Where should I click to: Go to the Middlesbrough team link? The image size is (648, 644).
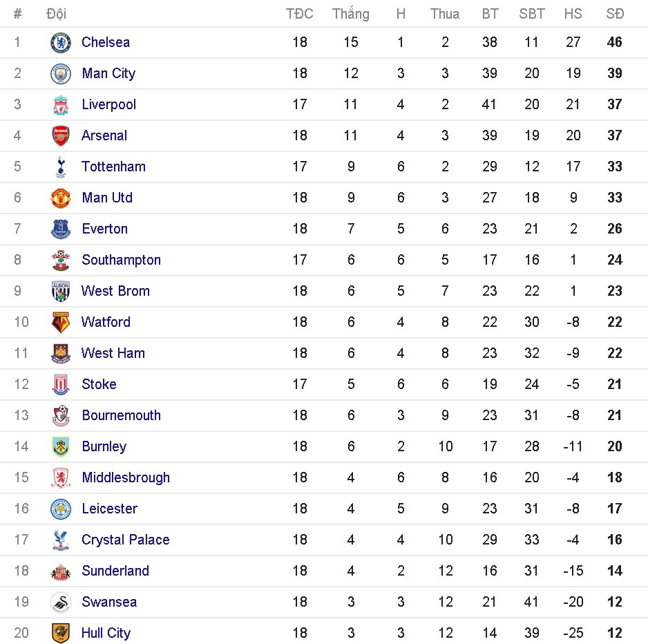[125, 477]
